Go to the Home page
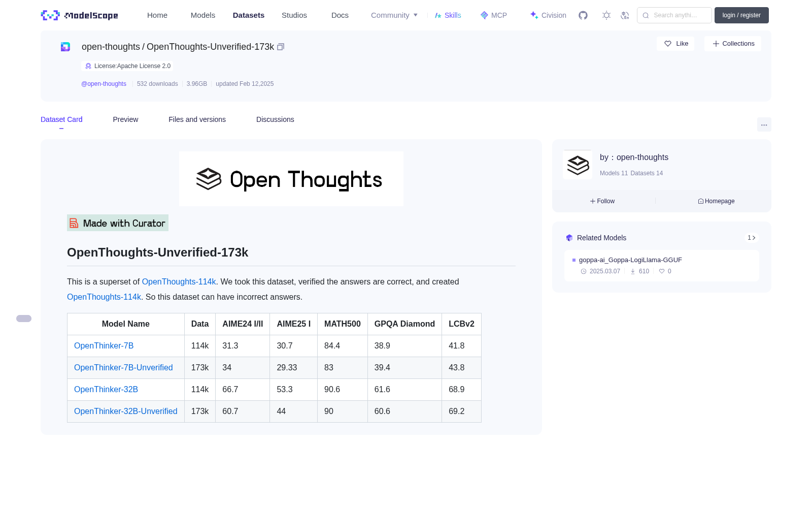Image resolution: width=812 pixels, height=508 pixels. 157,15
